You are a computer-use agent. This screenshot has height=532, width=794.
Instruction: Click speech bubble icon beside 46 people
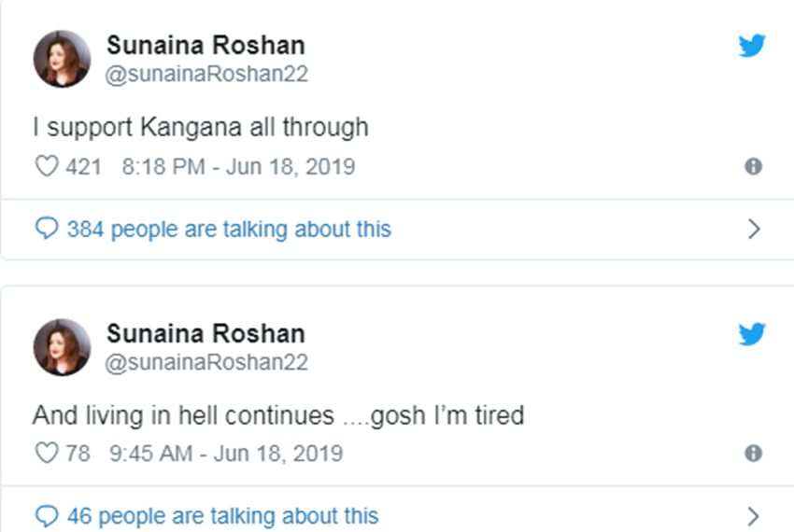47,515
